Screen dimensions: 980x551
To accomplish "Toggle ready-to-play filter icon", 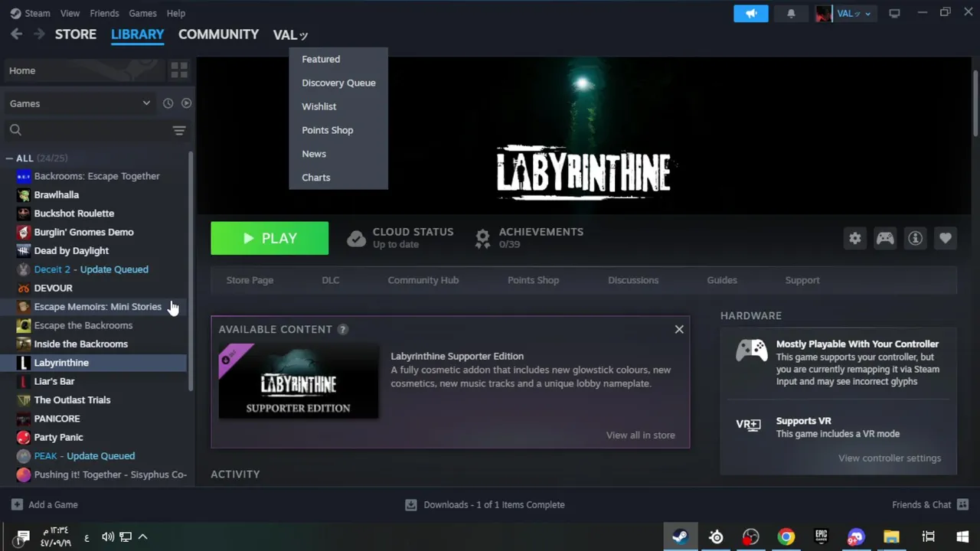I will point(186,103).
